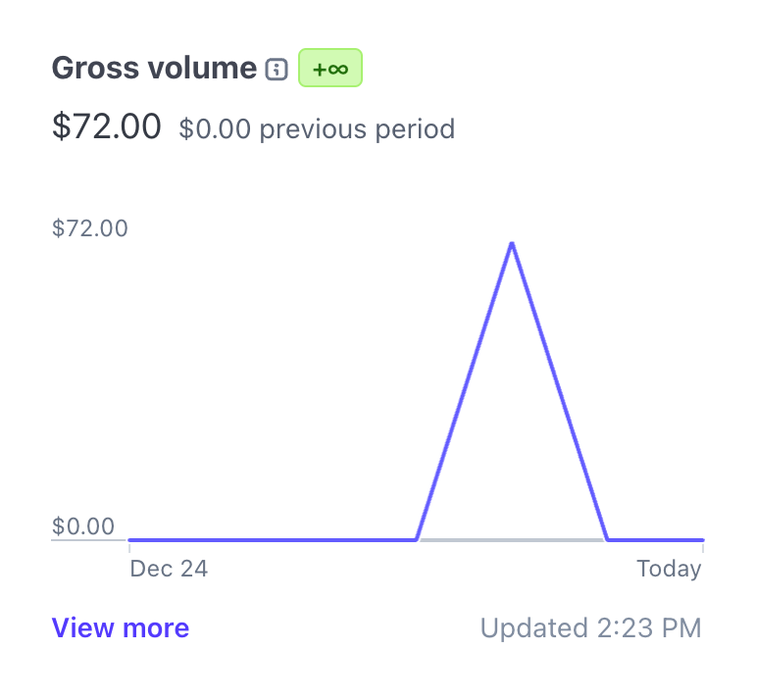Click the peak of the chart line

click(512, 244)
